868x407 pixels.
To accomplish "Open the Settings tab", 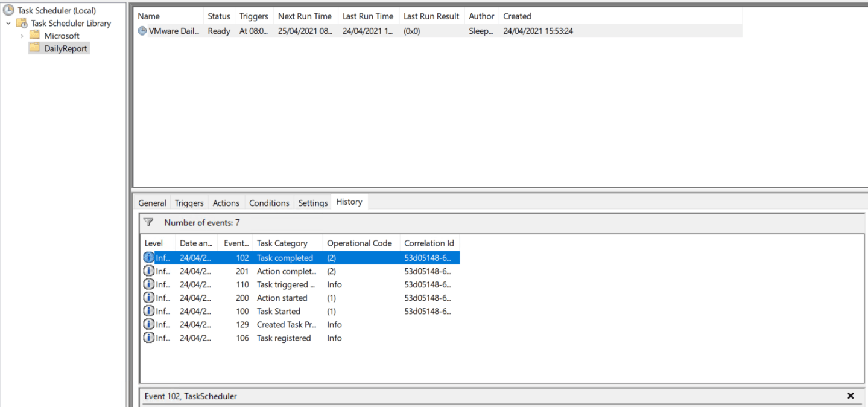I will (x=313, y=203).
